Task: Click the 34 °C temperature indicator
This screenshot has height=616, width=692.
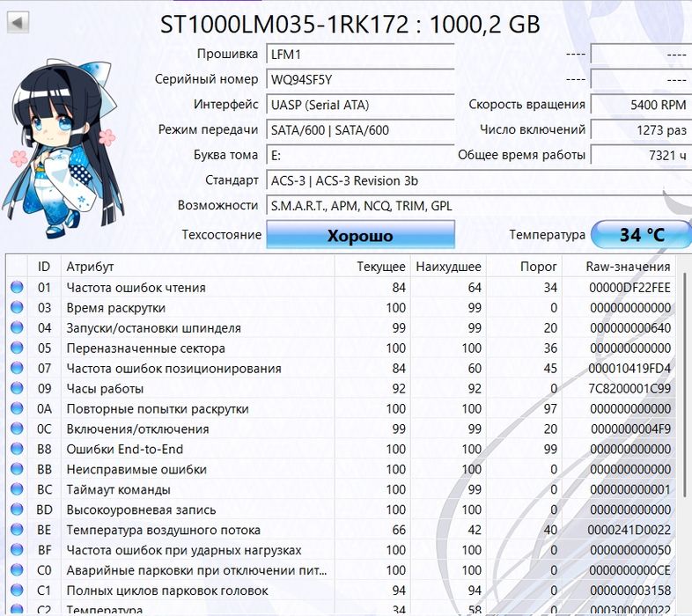Action: 641,235
